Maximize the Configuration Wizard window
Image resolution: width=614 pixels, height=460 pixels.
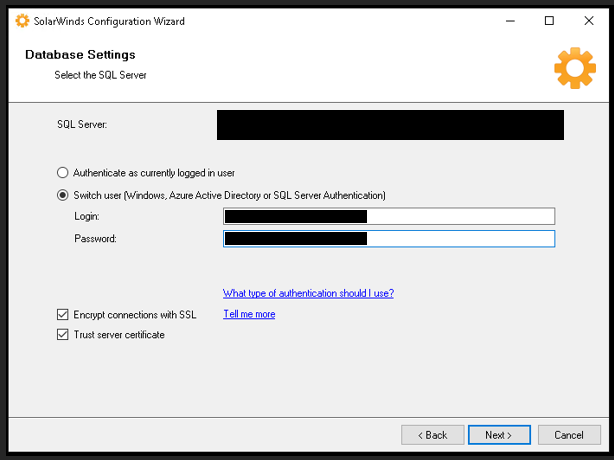click(549, 21)
